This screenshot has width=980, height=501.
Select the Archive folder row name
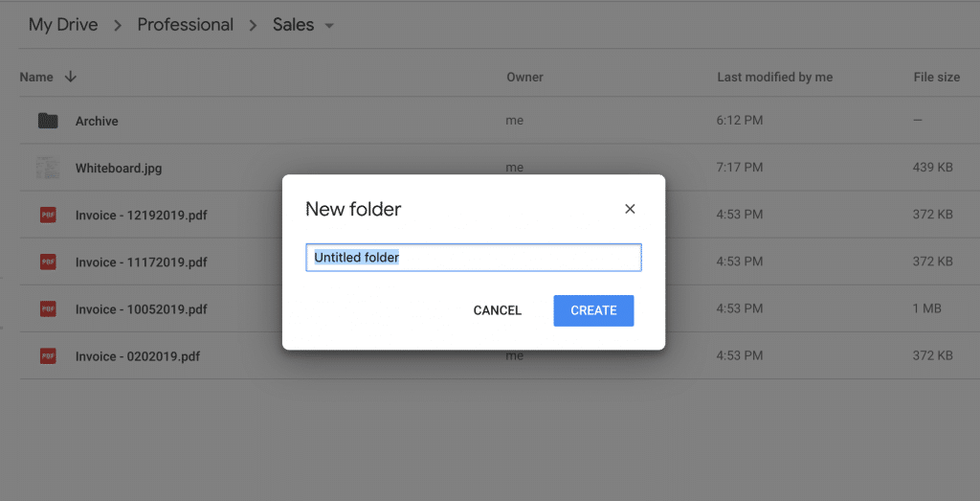(x=97, y=121)
